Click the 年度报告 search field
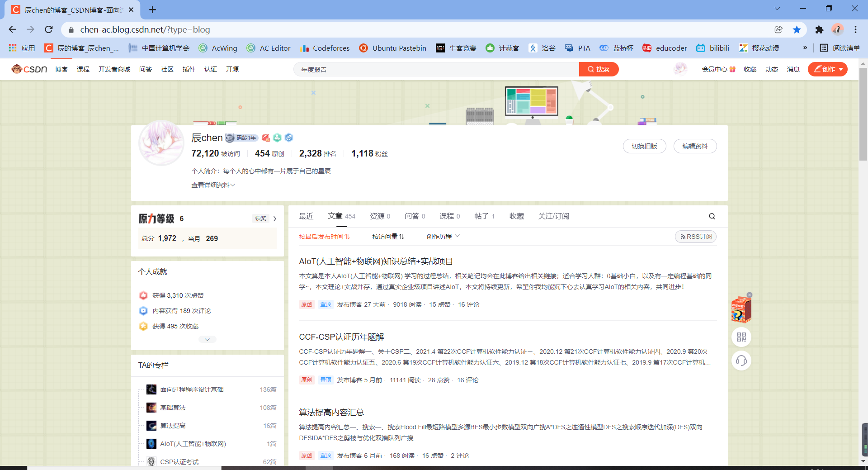This screenshot has height=470, width=868. point(436,69)
